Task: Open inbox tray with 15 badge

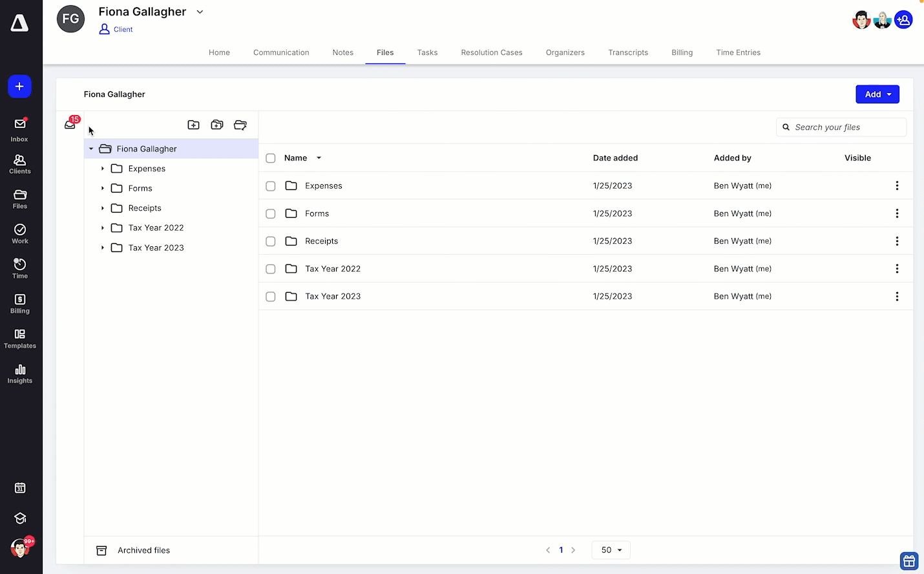Action: pyautogui.click(x=70, y=124)
